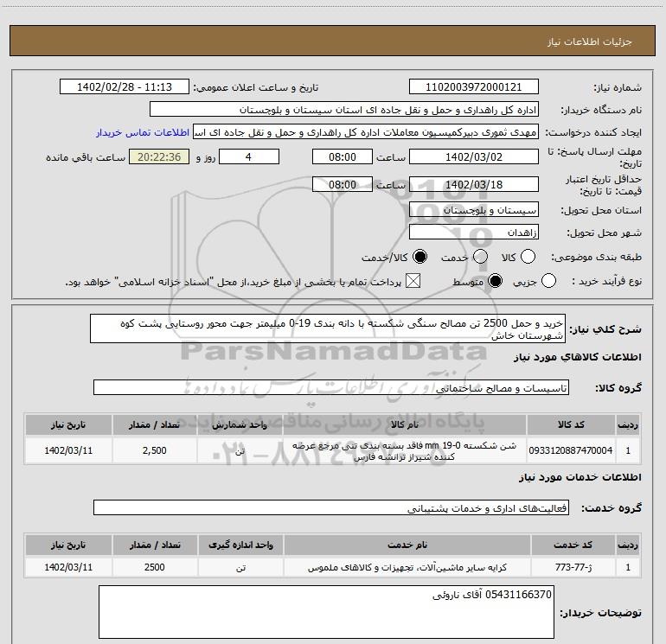Click the service code ژ-77-773 cell
Screen dimensions: 666x644
point(573,567)
